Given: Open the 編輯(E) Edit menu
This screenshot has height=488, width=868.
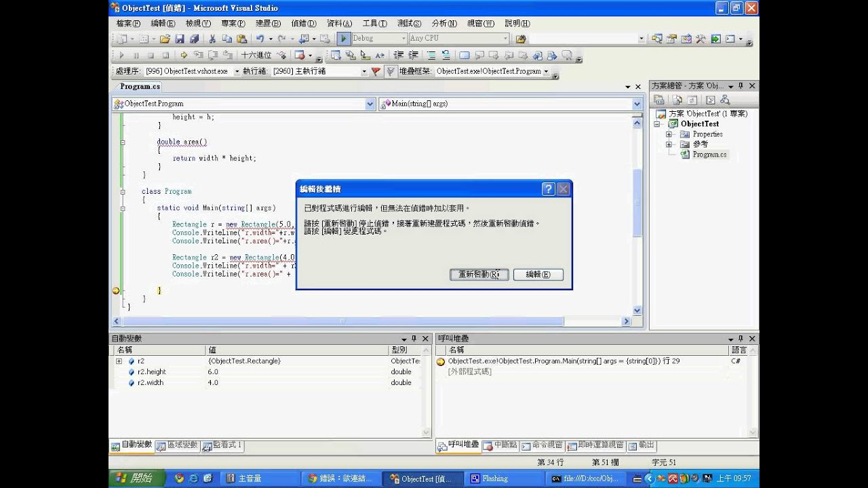Looking at the screenshot, I should (163, 23).
